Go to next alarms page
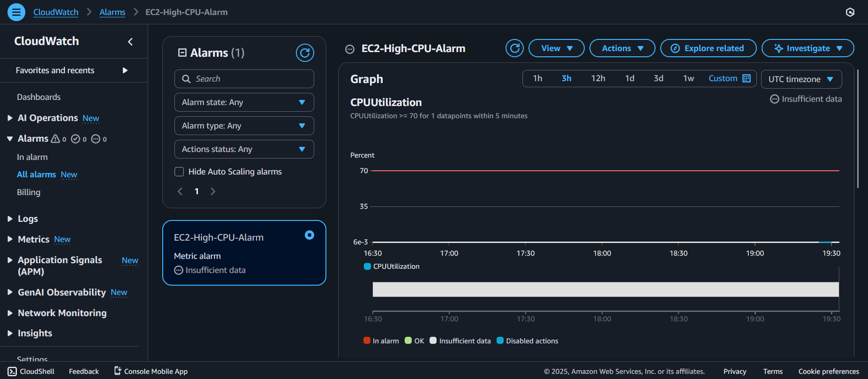 point(213,191)
